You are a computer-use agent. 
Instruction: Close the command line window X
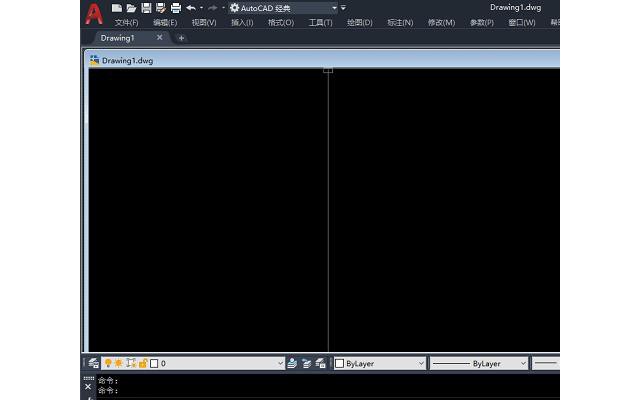coord(88,386)
